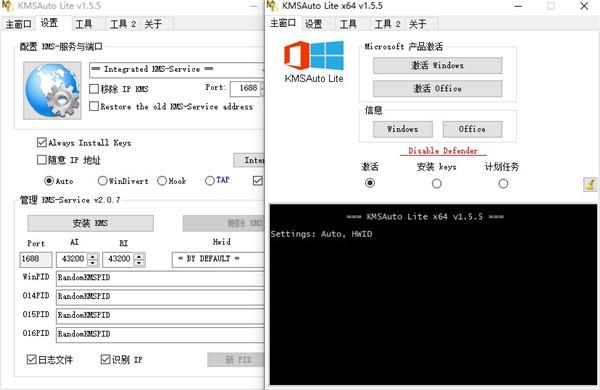Click the greyed 新 PID button
This screenshot has width=600, height=390.
(236, 360)
